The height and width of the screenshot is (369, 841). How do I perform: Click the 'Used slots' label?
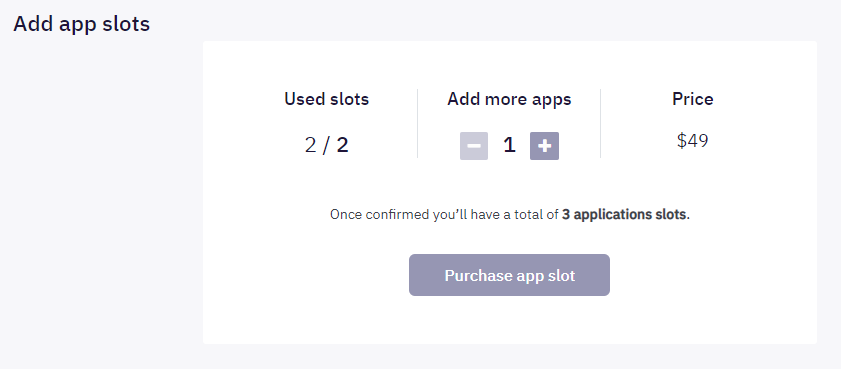(327, 99)
